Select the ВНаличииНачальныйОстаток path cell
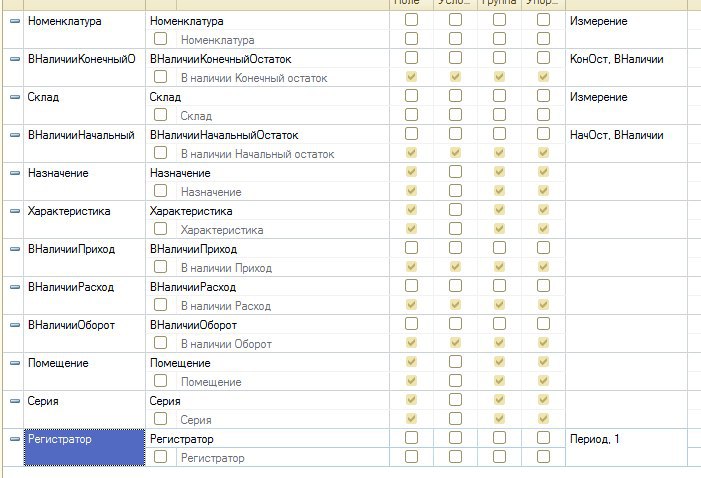Screen dimensions: 701x478 pyautogui.click(x=224, y=135)
